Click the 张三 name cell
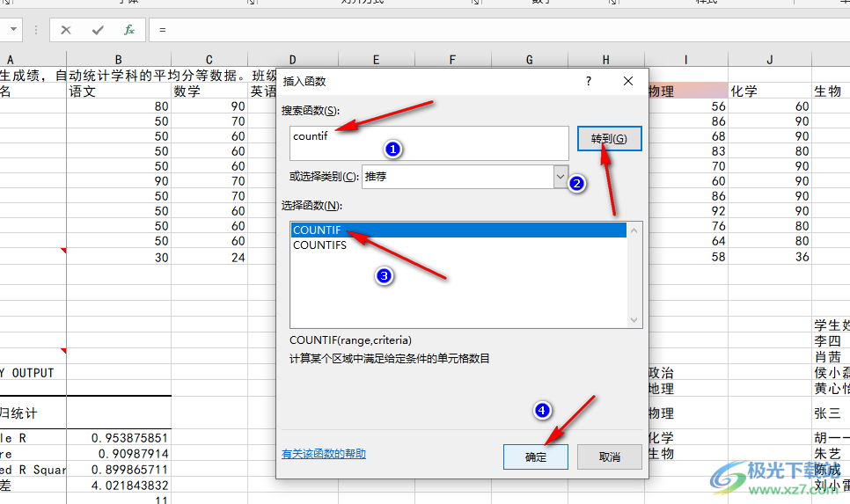Viewport: 850px width, 504px height. click(831, 413)
